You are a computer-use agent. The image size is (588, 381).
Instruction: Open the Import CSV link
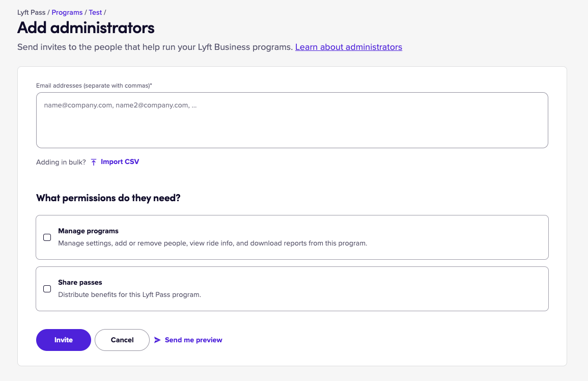click(x=120, y=161)
